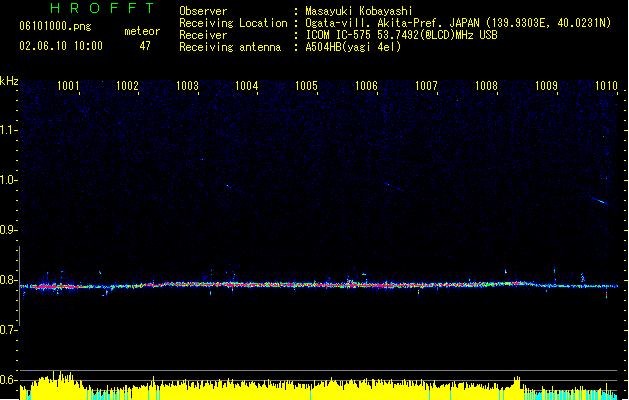The width and height of the screenshot is (629, 400).
Task: Click the 1.1 kHz frequency label
Action: pyautogui.click(x=8, y=130)
